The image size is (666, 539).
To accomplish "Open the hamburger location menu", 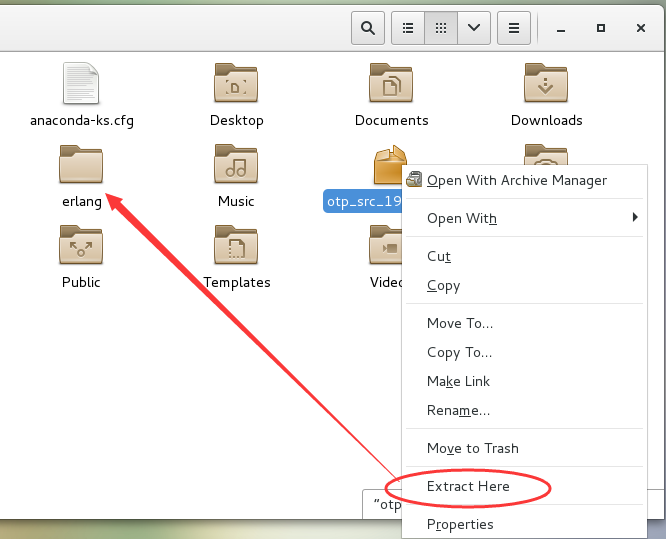I will point(514,28).
